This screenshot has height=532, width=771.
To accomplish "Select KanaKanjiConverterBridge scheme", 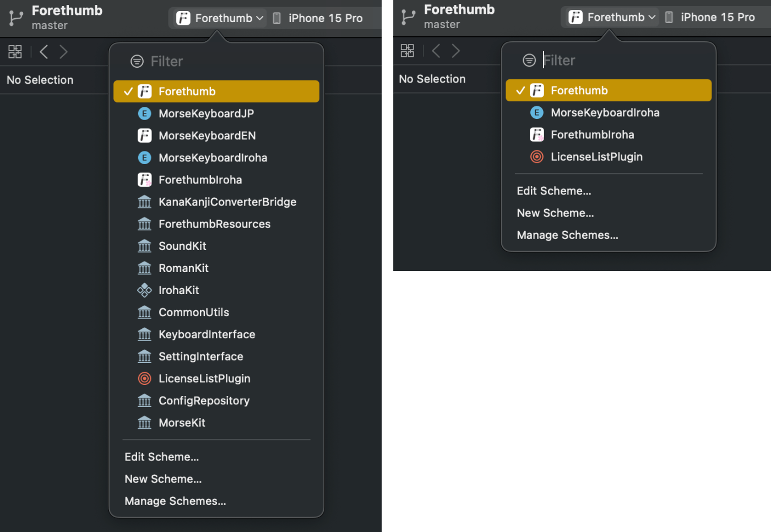I will (216, 202).
